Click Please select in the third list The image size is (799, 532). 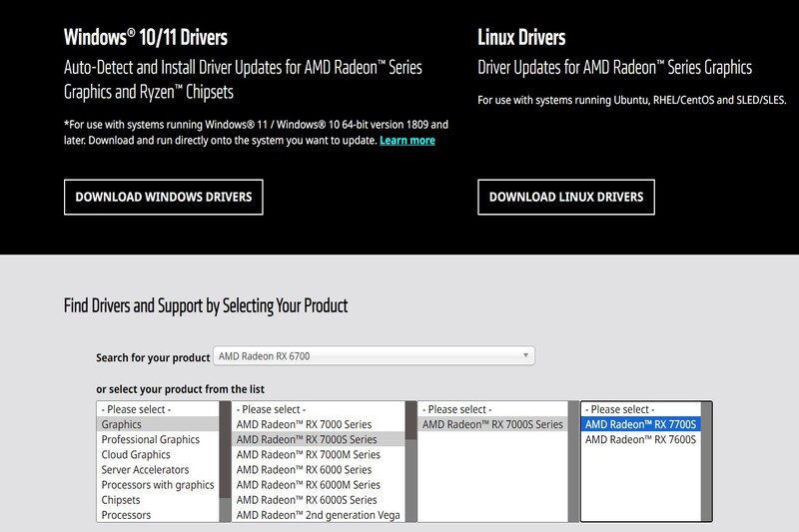(x=492, y=409)
